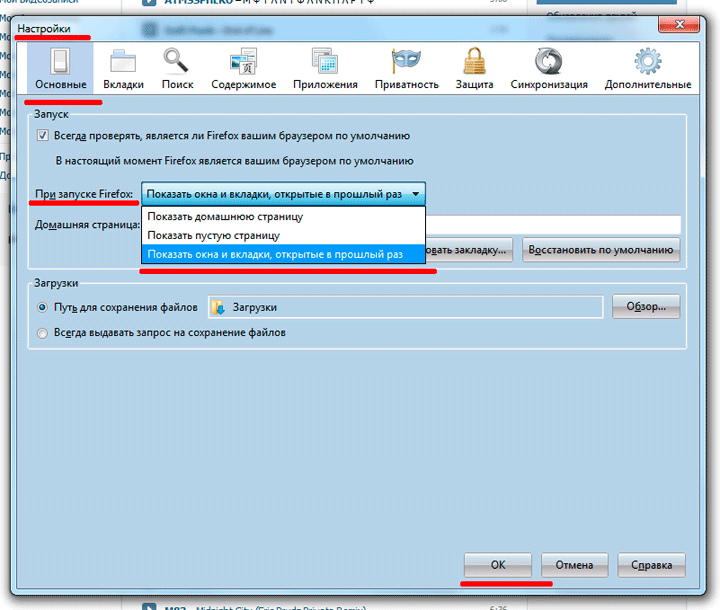Open the Содержимое settings icon
This screenshot has width=720, height=610.
[243, 61]
